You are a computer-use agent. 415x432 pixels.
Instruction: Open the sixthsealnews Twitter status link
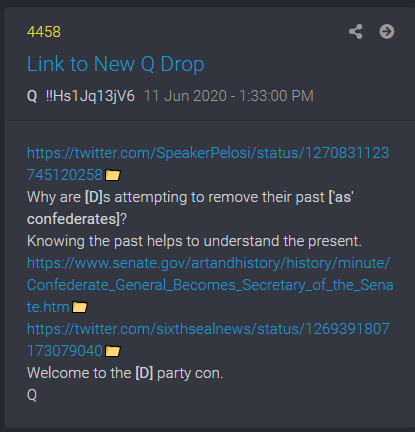point(208,340)
